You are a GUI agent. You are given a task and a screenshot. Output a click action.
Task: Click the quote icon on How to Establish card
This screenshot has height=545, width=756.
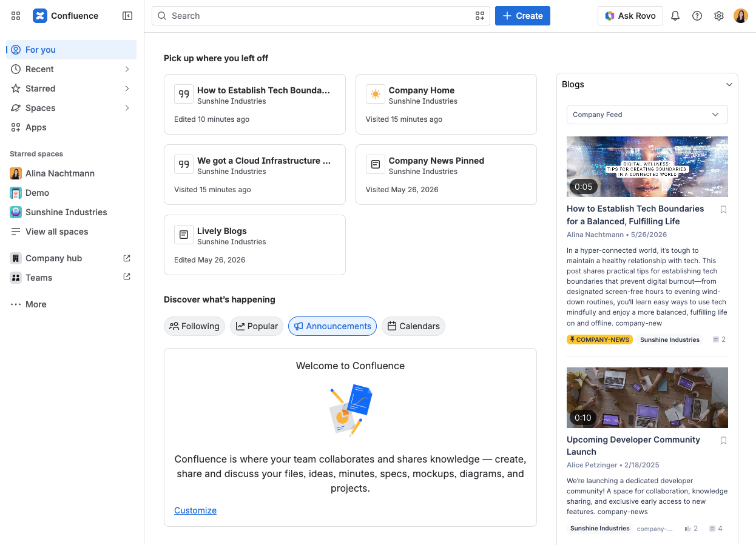pyautogui.click(x=184, y=94)
